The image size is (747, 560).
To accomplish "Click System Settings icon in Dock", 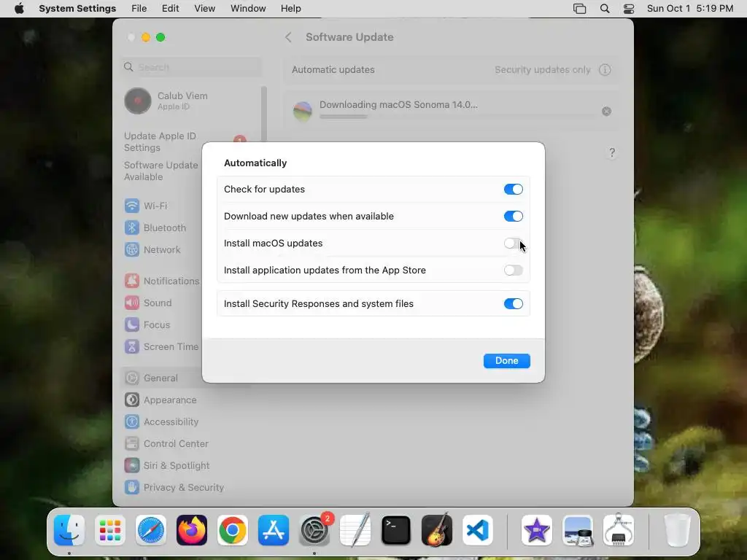I will [x=314, y=530].
